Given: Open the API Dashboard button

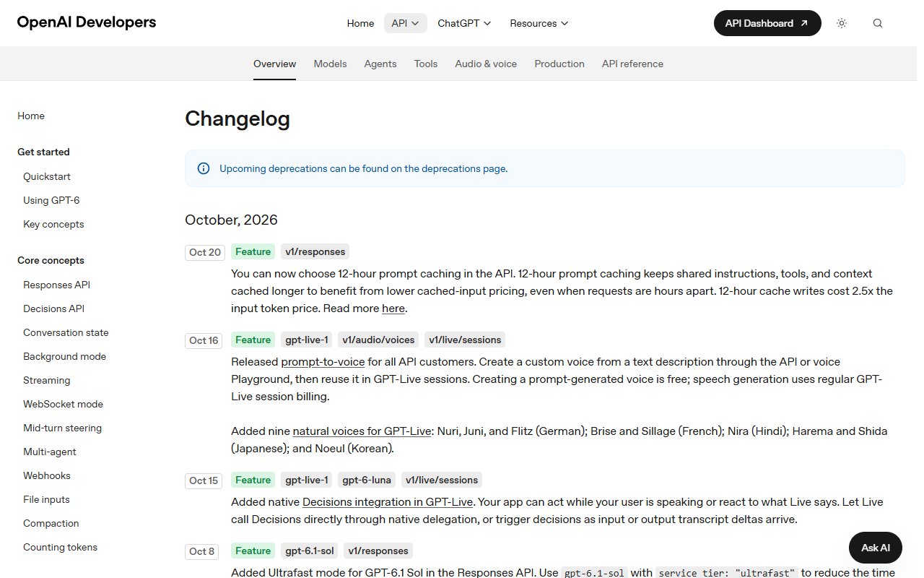Looking at the screenshot, I should click(767, 23).
